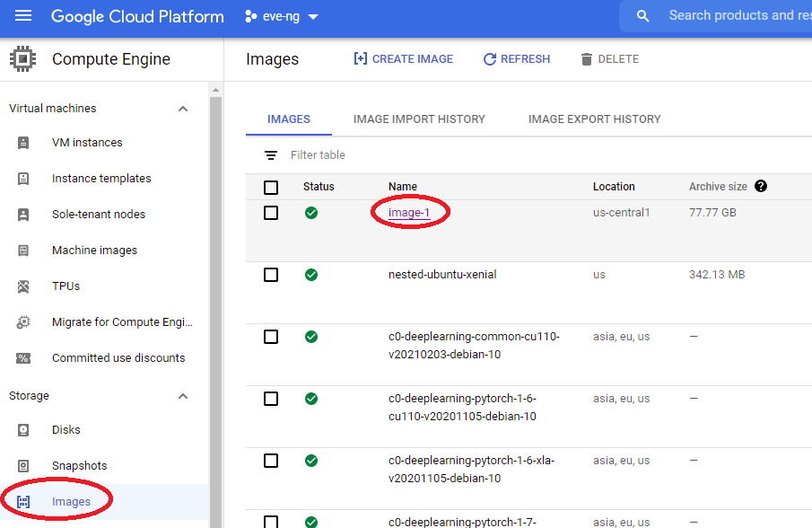This screenshot has width=812, height=528.
Task: Click the Instance templates sidebar icon
Action: point(23,179)
